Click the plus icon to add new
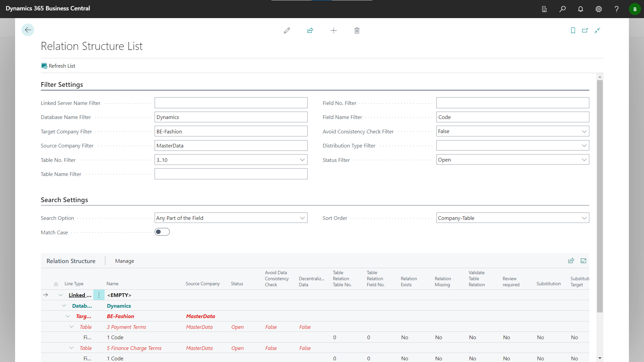This screenshot has height=362, width=644. coord(333,31)
